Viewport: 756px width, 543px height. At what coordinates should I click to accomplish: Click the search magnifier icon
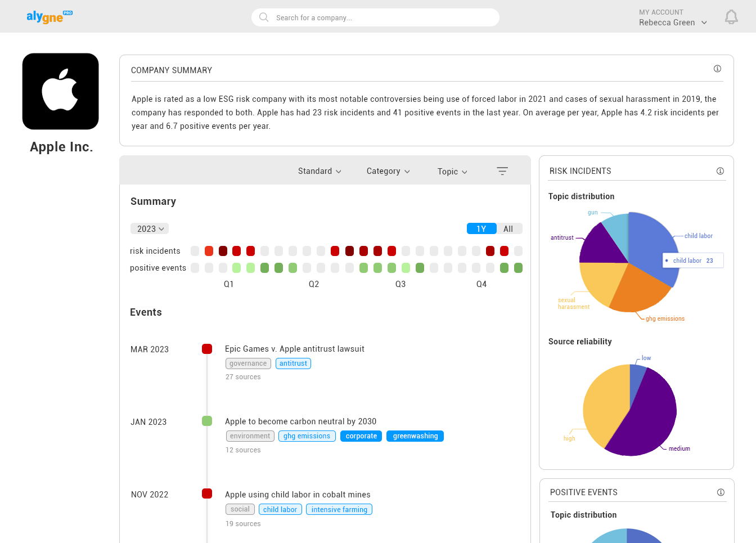[x=263, y=17]
